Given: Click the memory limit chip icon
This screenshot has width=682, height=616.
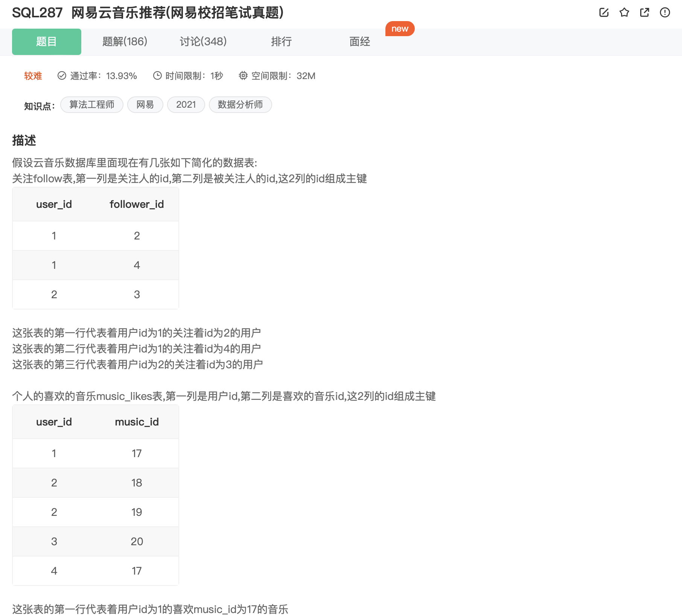Looking at the screenshot, I should pyautogui.click(x=243, y=76).
